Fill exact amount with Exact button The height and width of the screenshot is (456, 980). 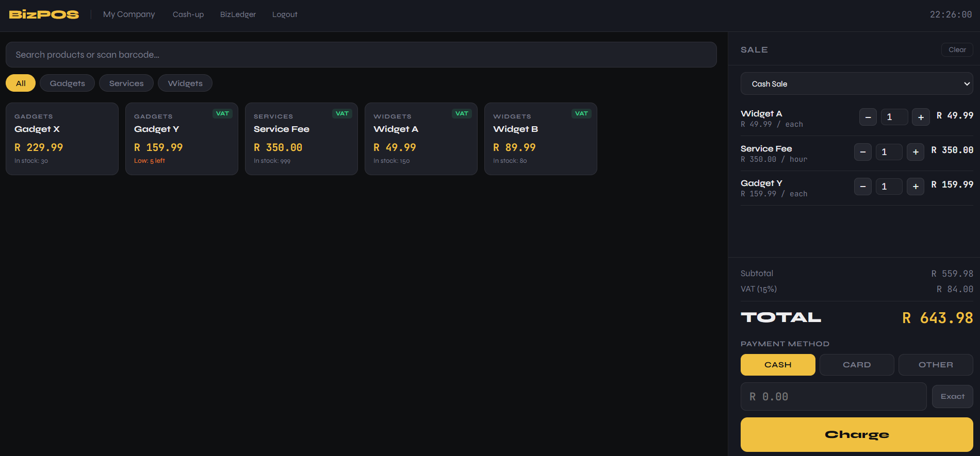(x=953, y=396)
